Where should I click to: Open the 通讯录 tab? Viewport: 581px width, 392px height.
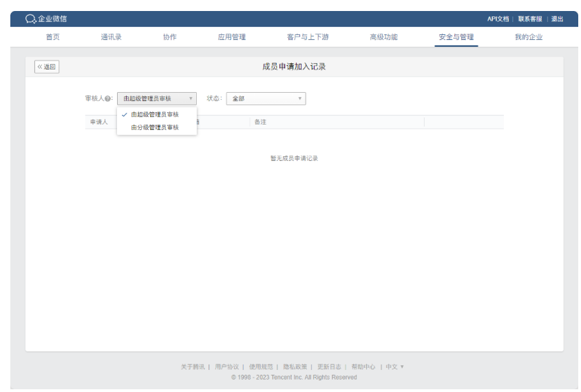click(111, 37)
